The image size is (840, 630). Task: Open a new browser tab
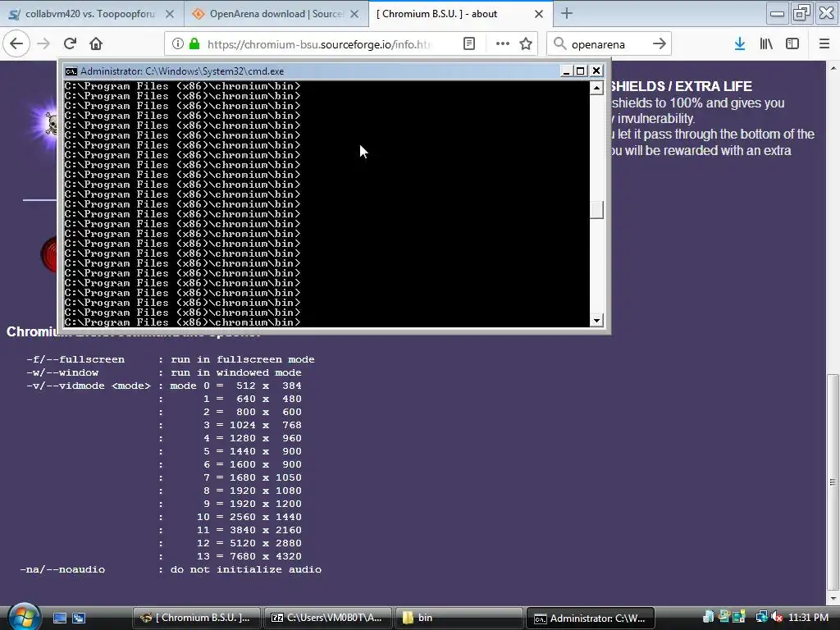(x=567, y=13)
